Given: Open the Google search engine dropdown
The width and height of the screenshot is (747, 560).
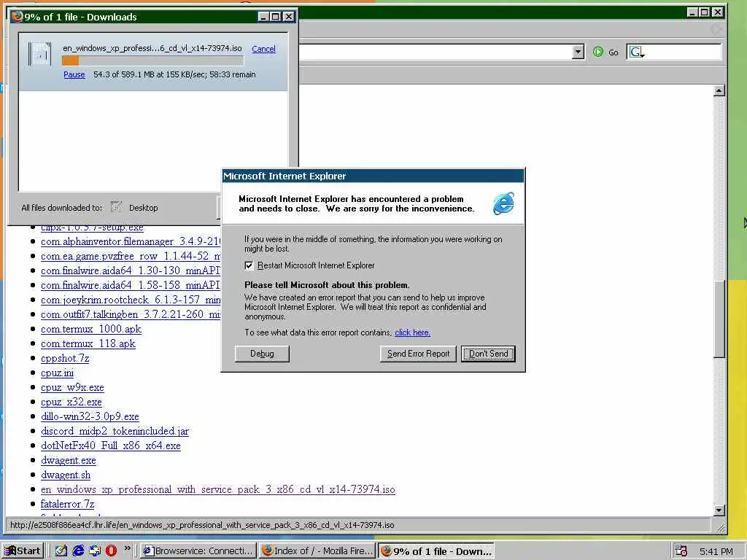Looking at the screenshot, I should 637,52.
